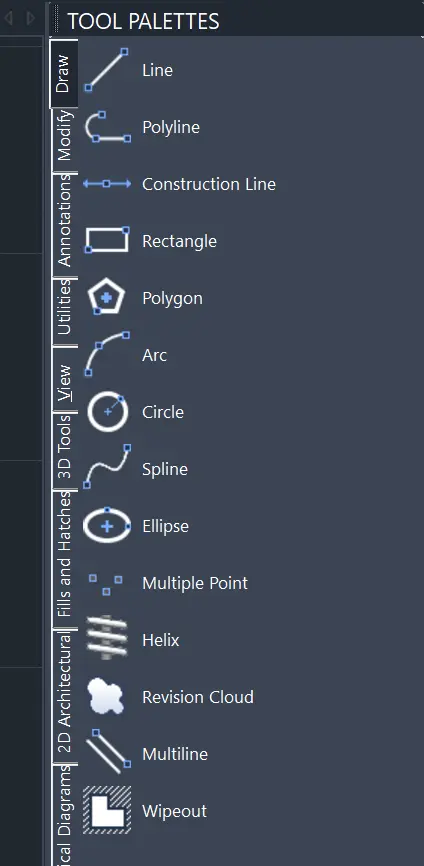Select the Polygon tool icon
This screenshot has height=866, width=424.
click(x=107, y=298)
